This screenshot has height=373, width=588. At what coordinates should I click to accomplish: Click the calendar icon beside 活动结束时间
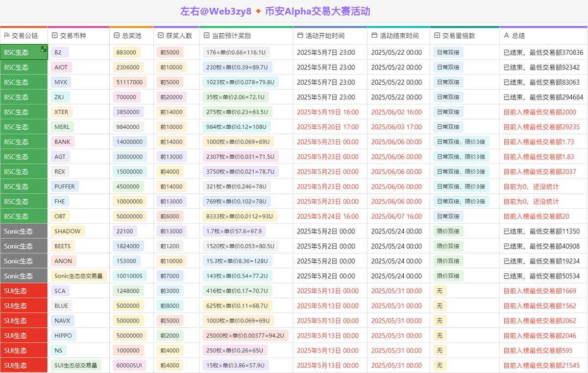click(374, 36)
